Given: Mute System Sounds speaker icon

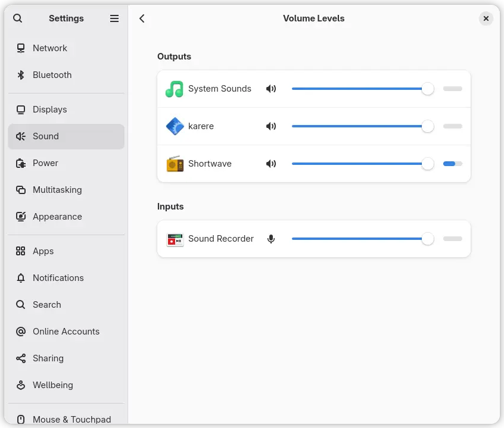Looking at the screenshot, I should point(271,89).
